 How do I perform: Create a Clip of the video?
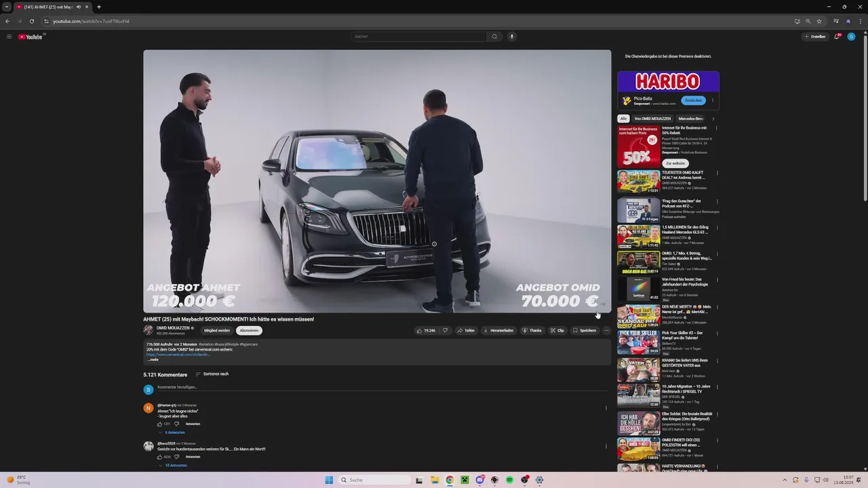557,331
